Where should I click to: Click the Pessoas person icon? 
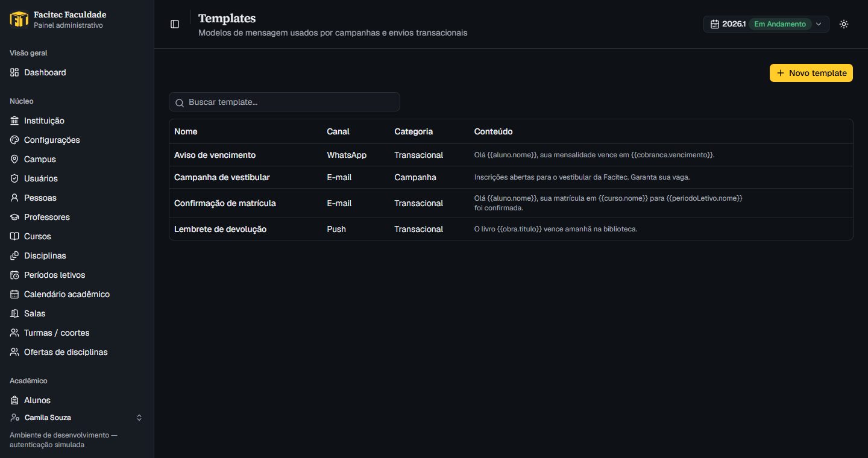[x=14, y=198]
